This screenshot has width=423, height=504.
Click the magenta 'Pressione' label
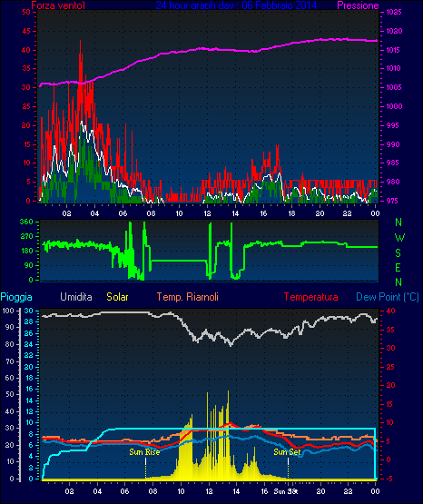point(358,5)
